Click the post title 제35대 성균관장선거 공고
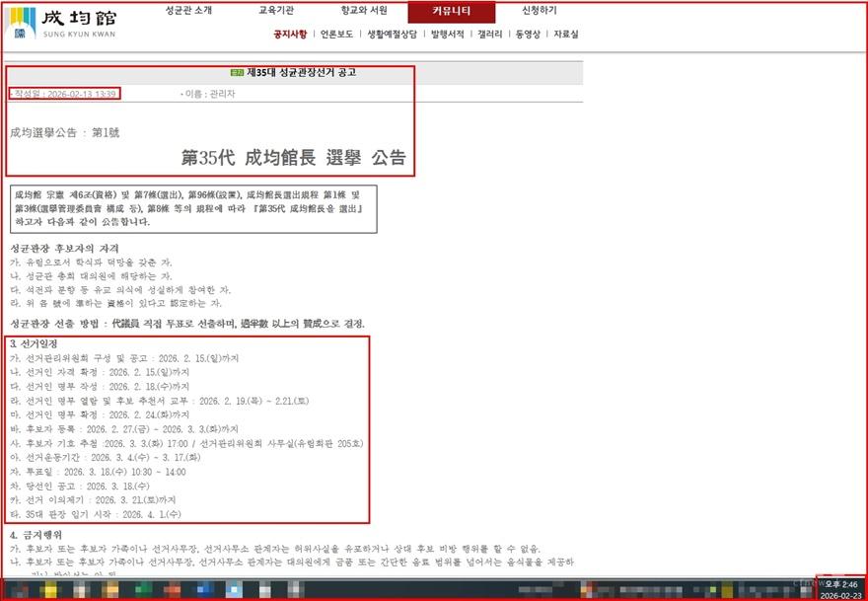 pyautogui.click(x=301, y=73)
